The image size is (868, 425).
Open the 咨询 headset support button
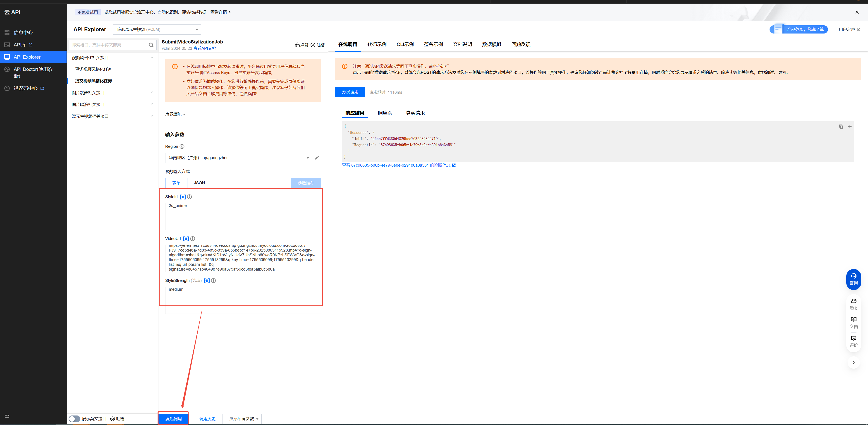coord(853,279)
